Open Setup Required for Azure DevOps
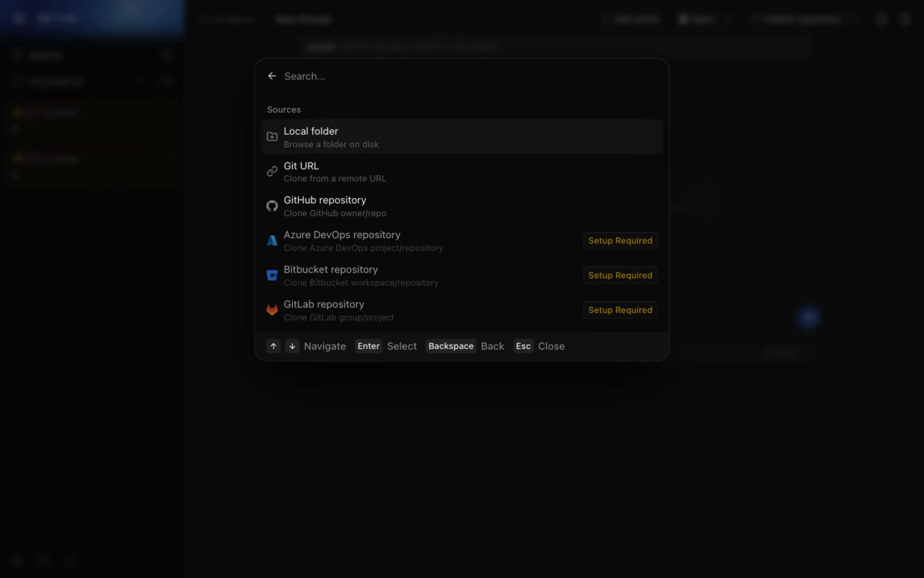This screenshot has width=924, height=578. click(620, 241)
